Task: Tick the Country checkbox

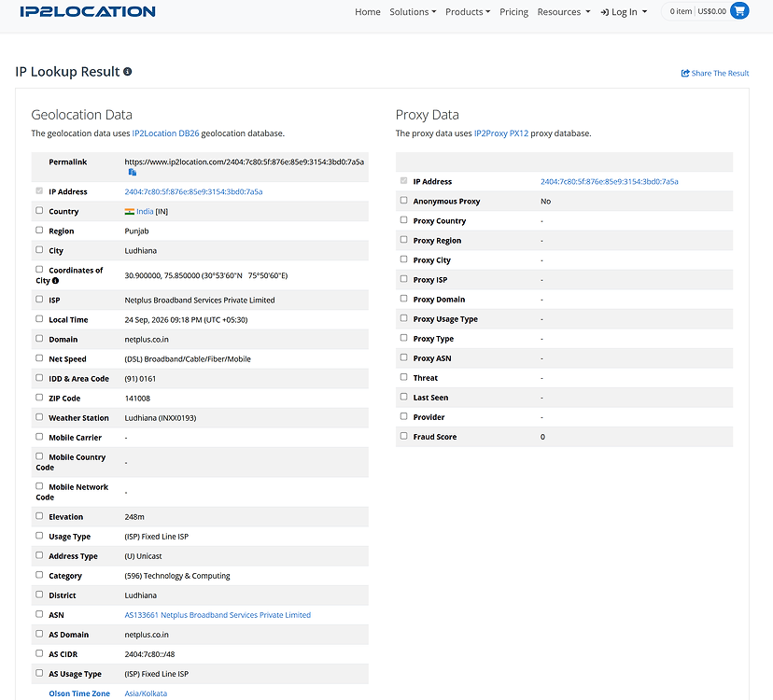Action: [x=39, y=211]
